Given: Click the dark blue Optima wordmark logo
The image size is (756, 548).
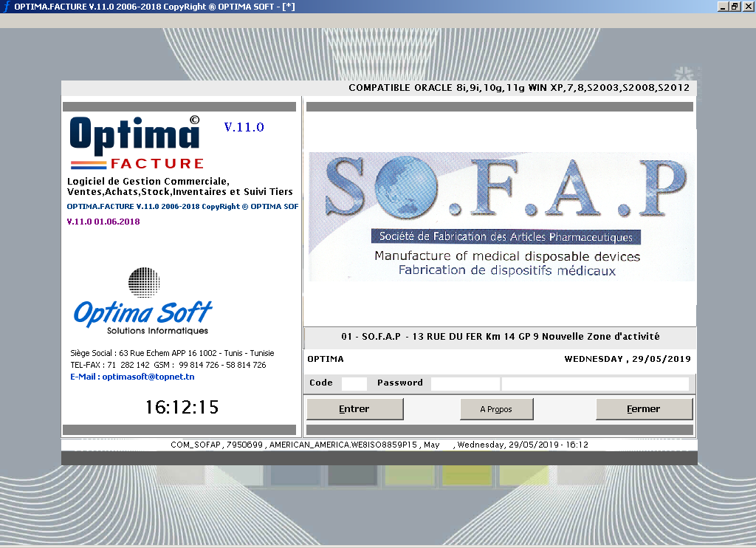Looking at the screenshot, I should [x=134, y=134].
